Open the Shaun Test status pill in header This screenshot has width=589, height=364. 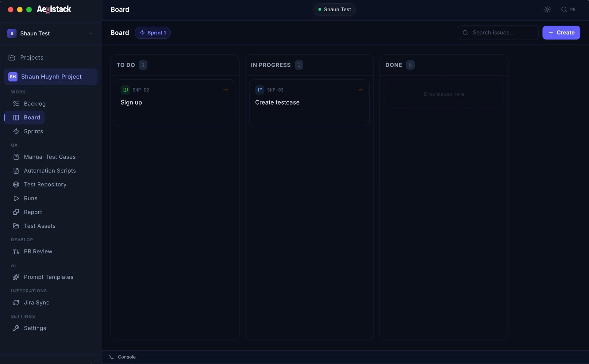(x=334, y=10)
